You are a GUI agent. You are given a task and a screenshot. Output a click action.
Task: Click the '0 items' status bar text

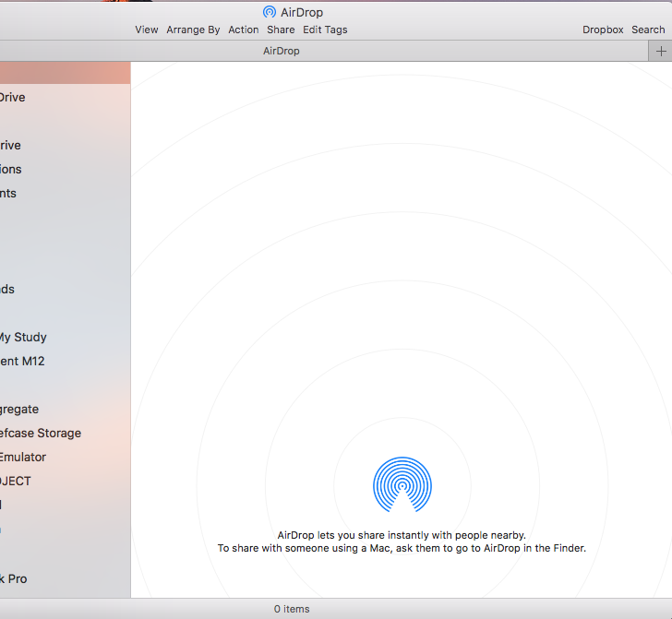click(x=292, y=609)
